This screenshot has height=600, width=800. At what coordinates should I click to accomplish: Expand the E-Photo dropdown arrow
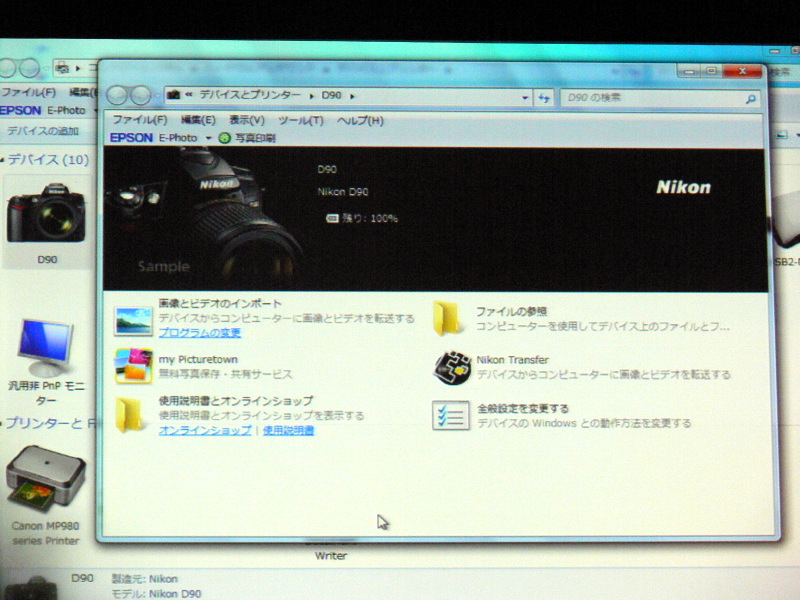pos(209,138)
